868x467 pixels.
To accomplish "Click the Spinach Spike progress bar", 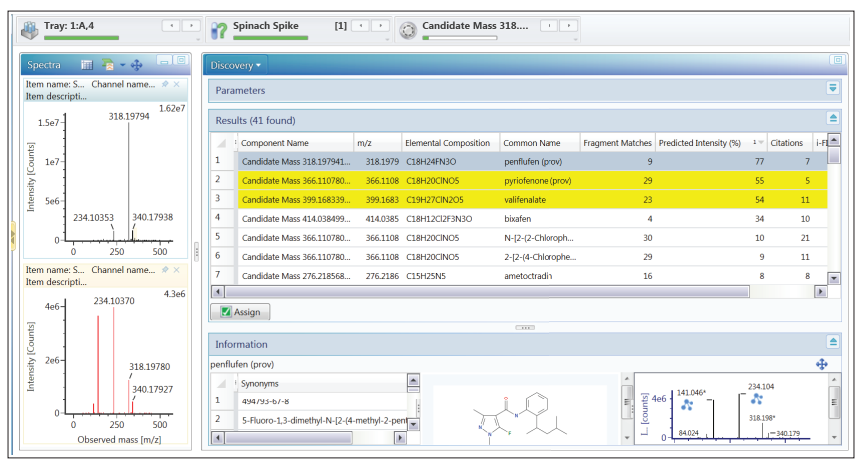I will click(271, 38).
